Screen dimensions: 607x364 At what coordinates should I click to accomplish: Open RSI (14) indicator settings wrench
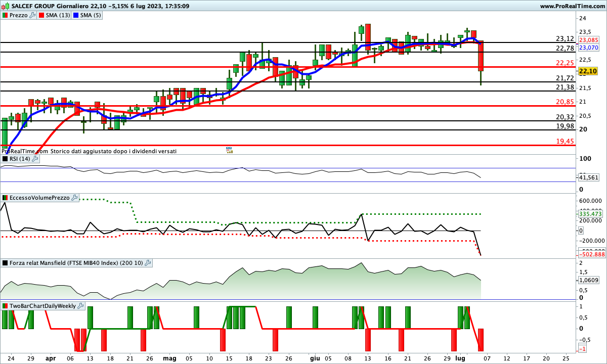pos(35,159)
